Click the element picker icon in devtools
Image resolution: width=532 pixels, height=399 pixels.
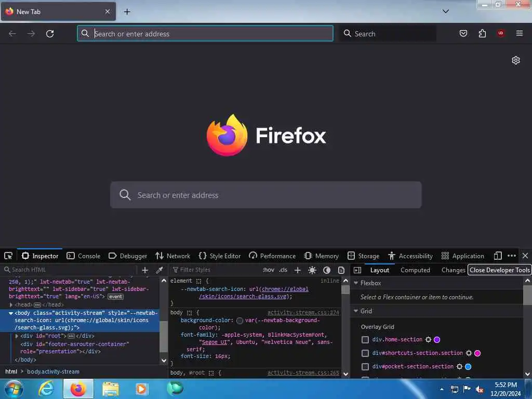click(x=8, y=256)
